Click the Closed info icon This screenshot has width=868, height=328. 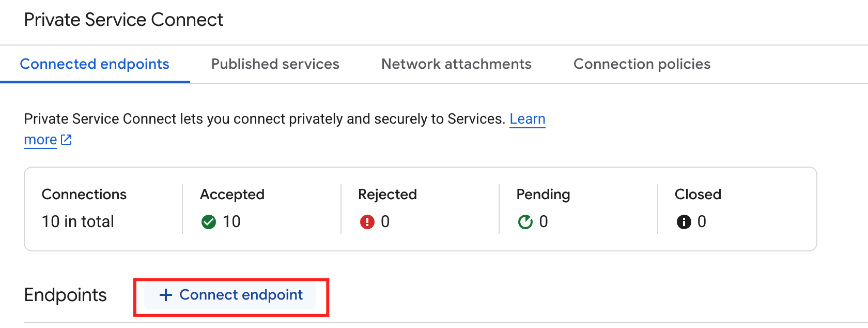click(x=684, y=221)
